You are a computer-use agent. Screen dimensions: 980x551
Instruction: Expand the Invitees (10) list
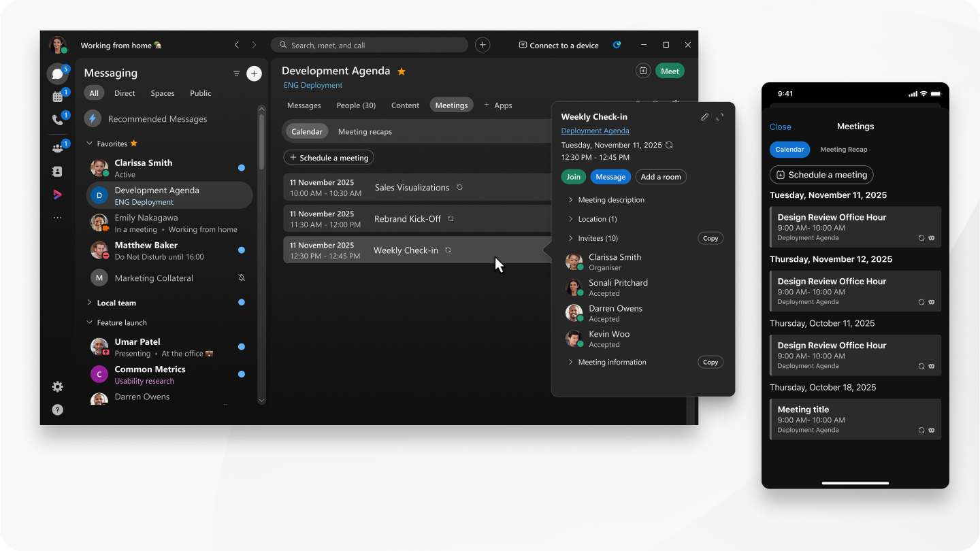[571, 238]
